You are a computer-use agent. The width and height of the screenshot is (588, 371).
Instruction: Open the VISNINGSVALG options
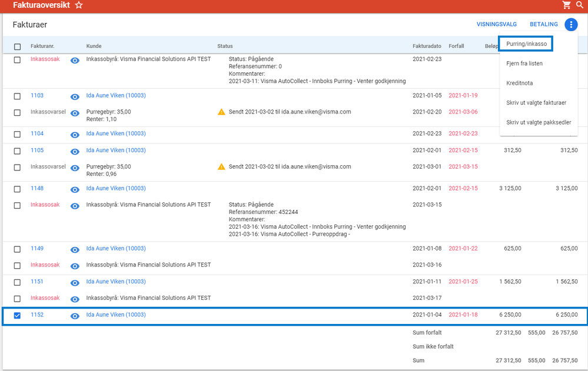(496, 25)
